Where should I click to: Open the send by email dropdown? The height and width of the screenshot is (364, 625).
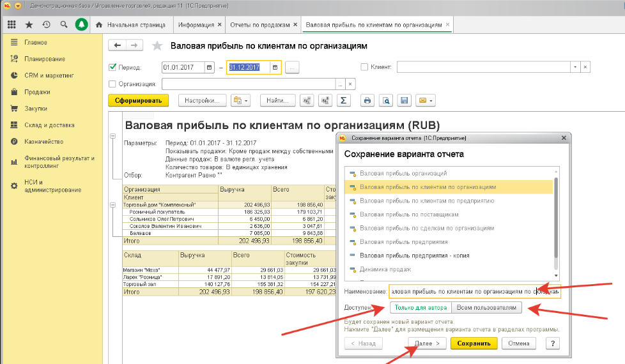tap(425, 100)
